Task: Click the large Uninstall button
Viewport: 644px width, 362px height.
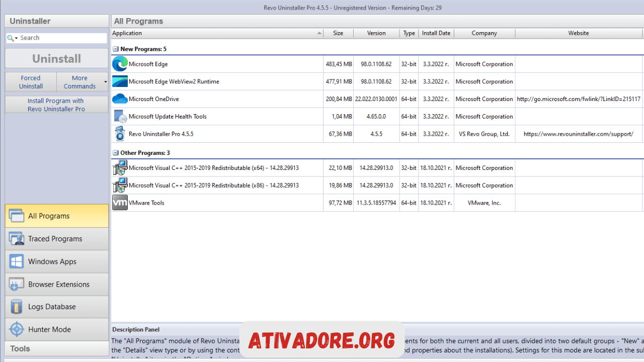Action: coord(57,58)
